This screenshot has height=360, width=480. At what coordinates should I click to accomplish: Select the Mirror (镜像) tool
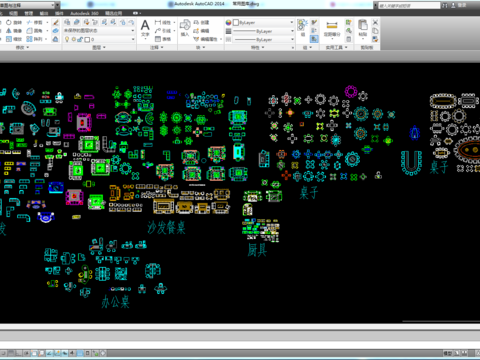coord(13,31)
